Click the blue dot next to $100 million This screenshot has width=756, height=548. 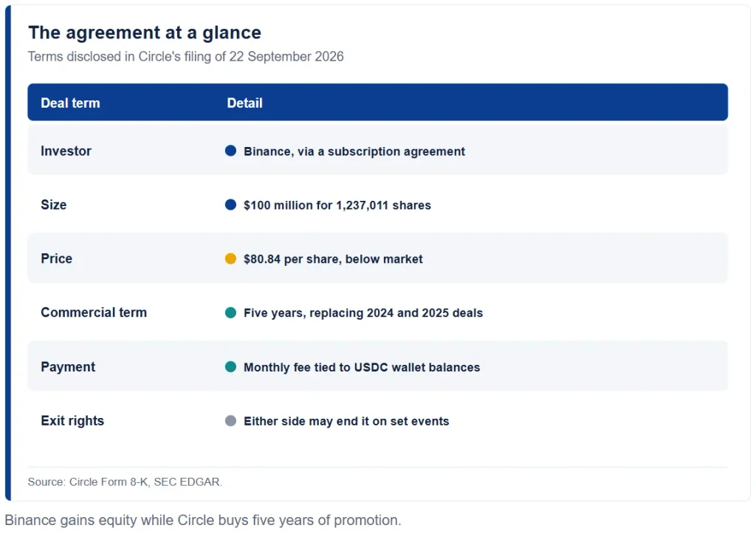coord(230,205)
